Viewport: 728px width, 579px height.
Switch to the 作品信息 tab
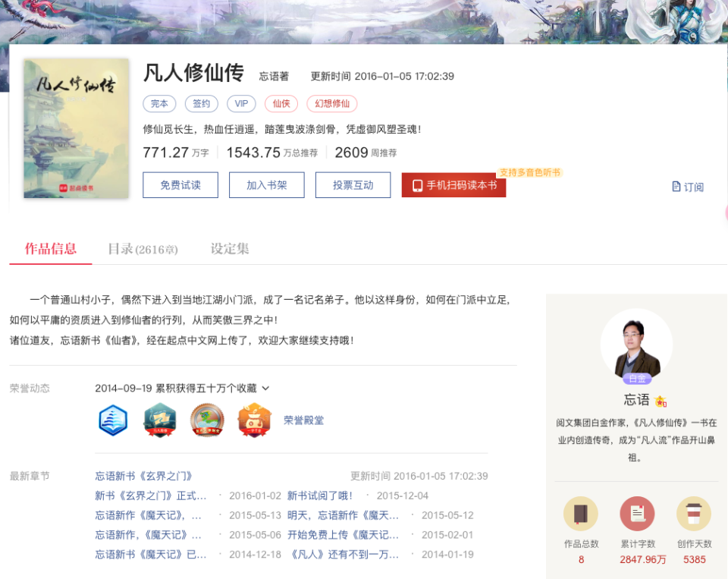pos(50,248)
